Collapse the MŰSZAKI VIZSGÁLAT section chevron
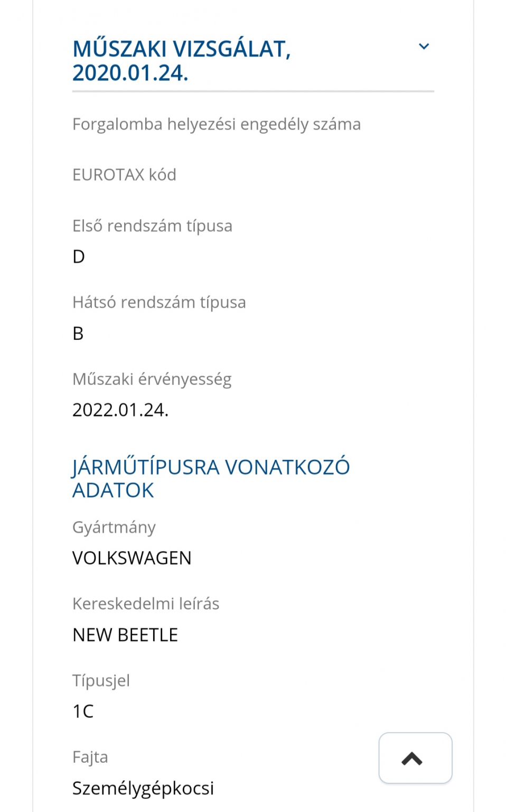This screenshot has height=812, width=506. [x=424, y=47]
